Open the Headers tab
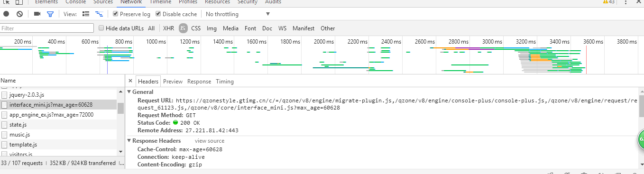This screenshot has height=174, width=644. [148, 81]
